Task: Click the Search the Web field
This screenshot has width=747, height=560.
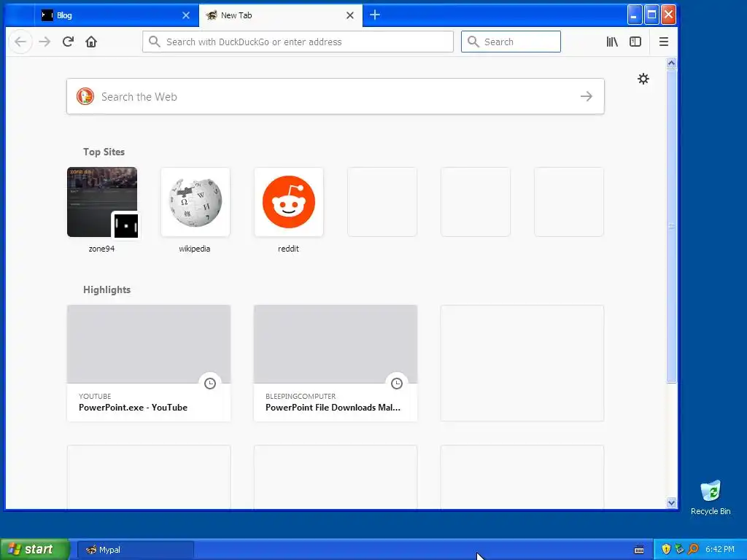Action: point(336,97)
